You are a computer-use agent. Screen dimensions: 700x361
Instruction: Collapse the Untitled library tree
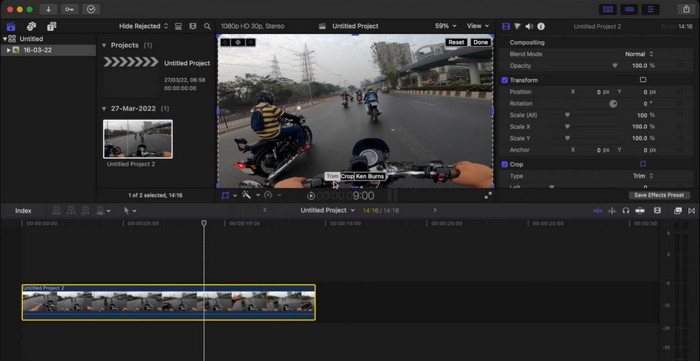point(4,39)
